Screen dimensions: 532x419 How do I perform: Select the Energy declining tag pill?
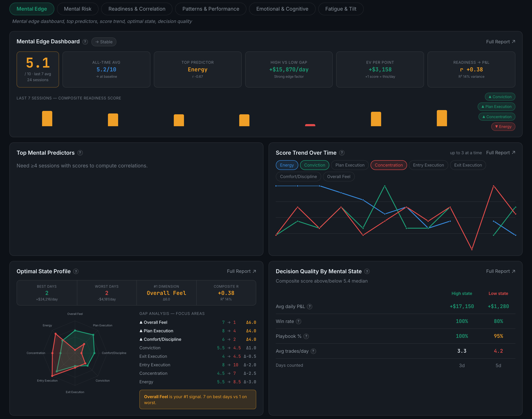pos(503,127)
